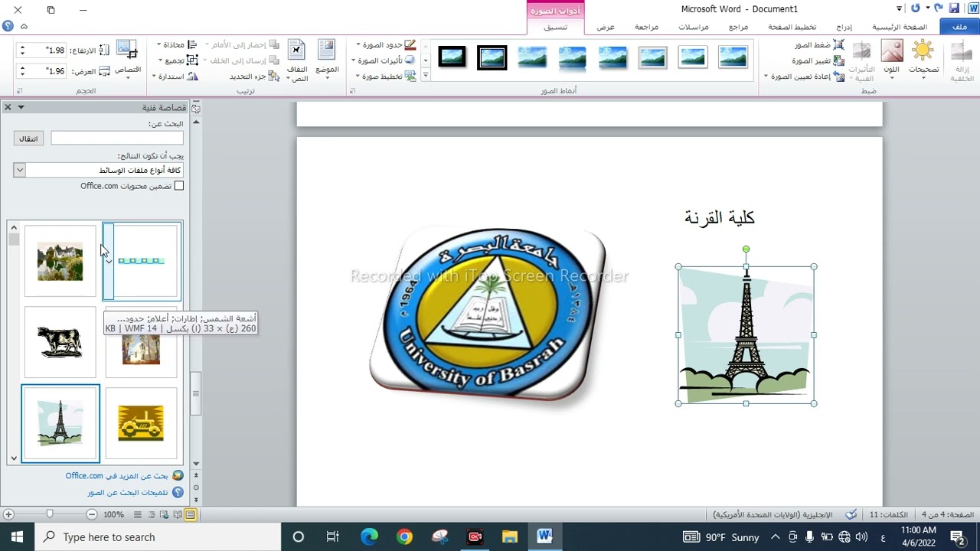Select the cow clip art thumbnail
The image size is (980, 551).
point(60,342)
